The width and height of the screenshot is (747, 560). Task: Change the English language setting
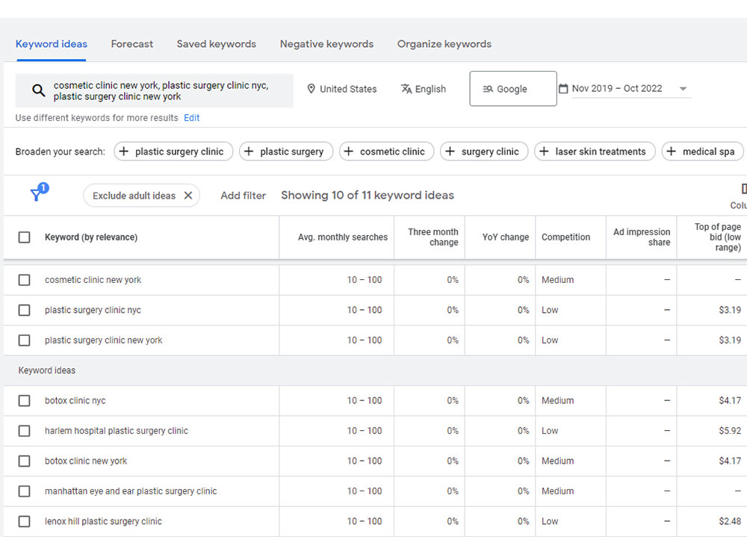(424, 89)
